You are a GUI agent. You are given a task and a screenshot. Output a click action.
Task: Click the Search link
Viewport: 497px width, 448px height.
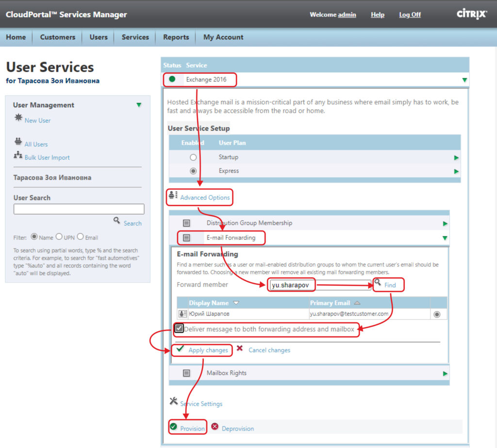coord(133,223)
